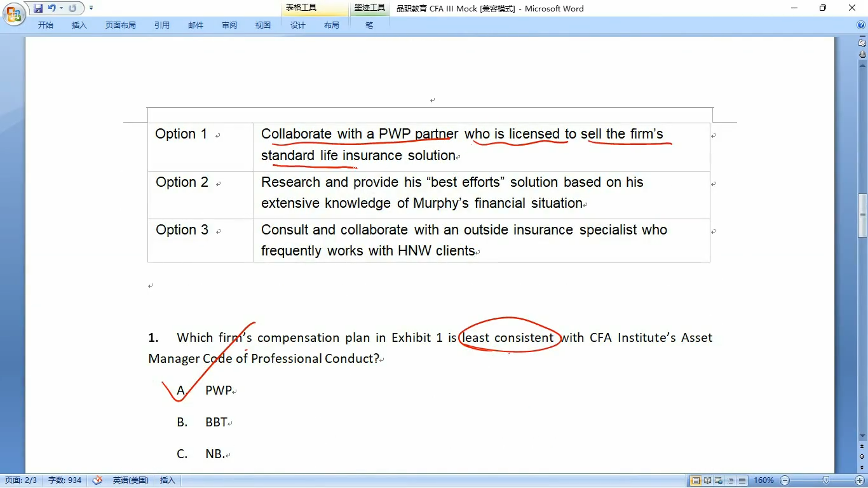The width and height of the screenshot is (868, 488).
Task: Zoom out with the minus button
Action: tap(785, 480)
